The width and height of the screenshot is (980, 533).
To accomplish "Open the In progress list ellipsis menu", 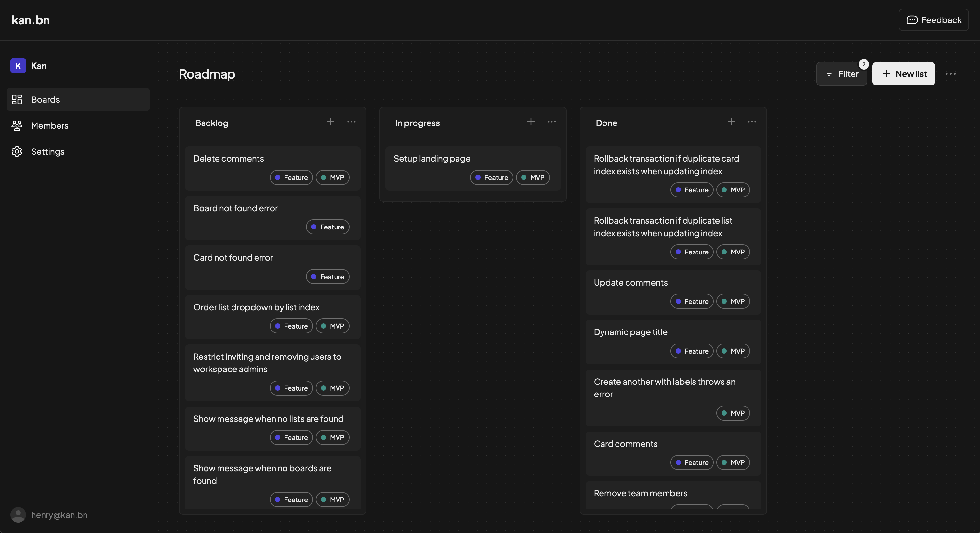I will click(552, 122).
